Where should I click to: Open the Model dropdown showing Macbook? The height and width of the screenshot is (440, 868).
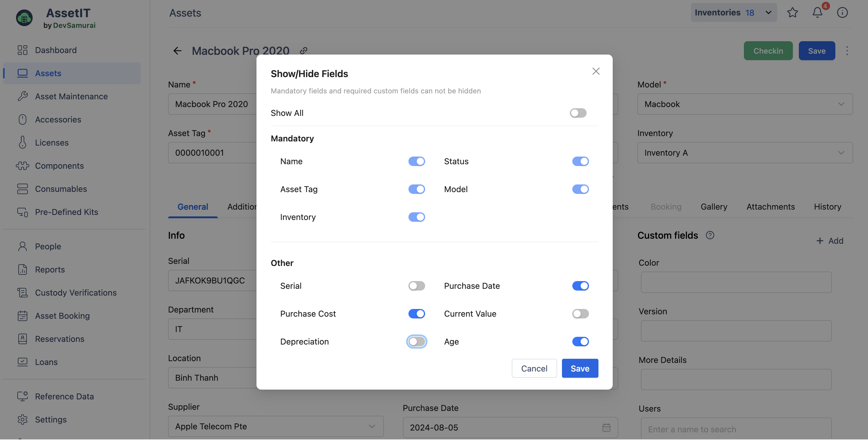click(x=744, y=104)
